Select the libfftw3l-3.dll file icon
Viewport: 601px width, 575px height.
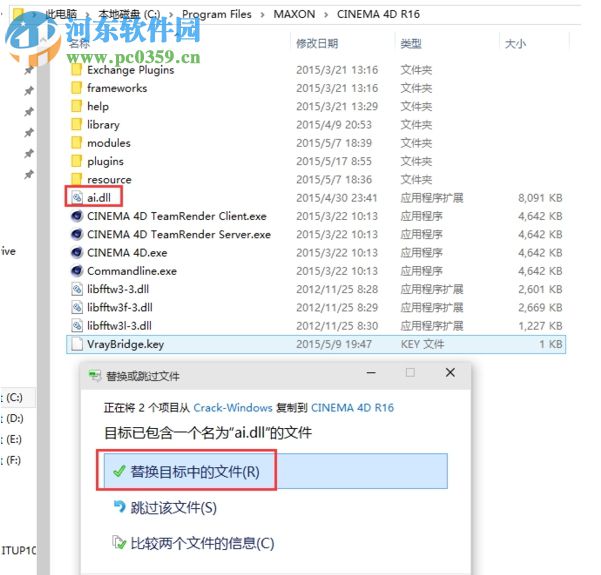77,325
